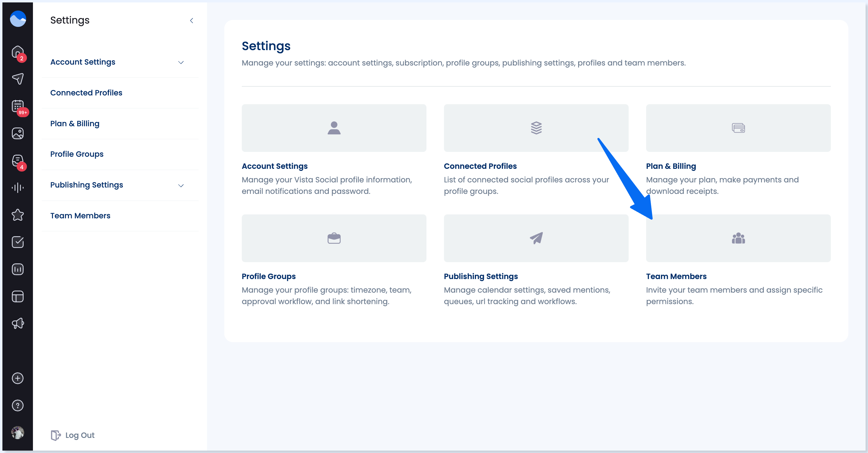Open the Team Members card heading
The image size is (868, 453).
pyautogui.click(x=676, y=276)
